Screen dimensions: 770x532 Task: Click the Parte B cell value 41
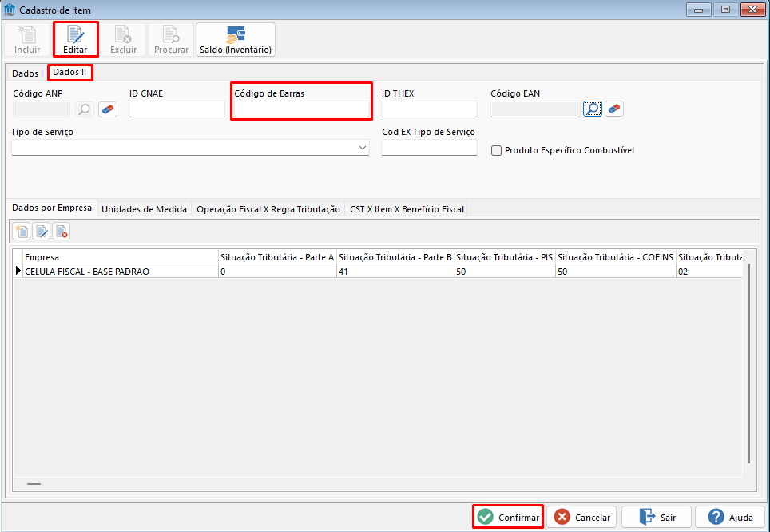tap(395, 271)
